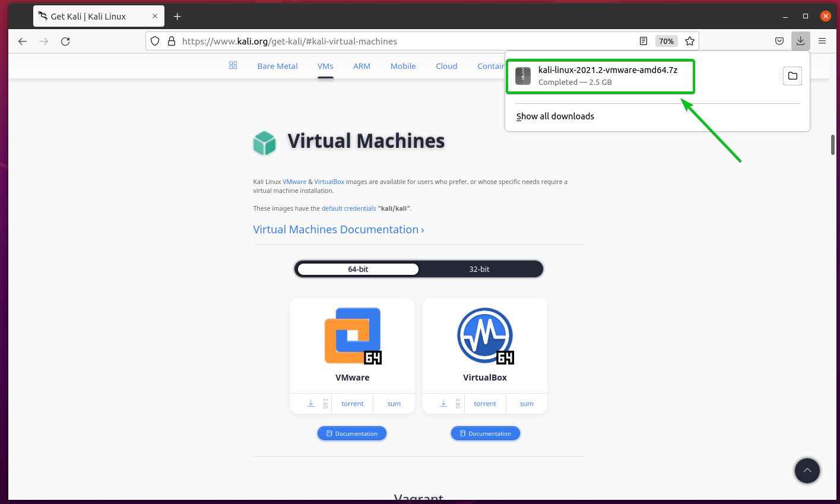Viewport: 840px width, 504px height.
Task: Select the ARM navigation tab
Action: pyautogui.click(x=362, y=66)
